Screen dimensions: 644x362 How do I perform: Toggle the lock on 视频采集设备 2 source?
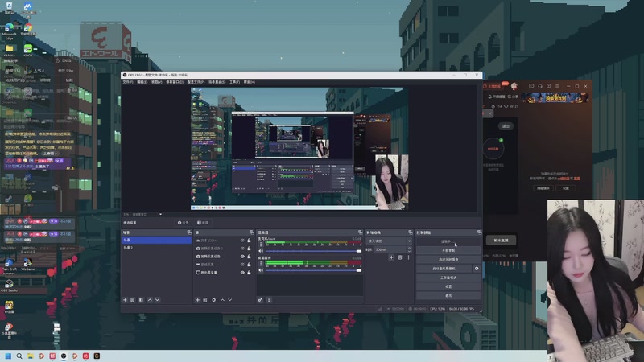[249, 249]
